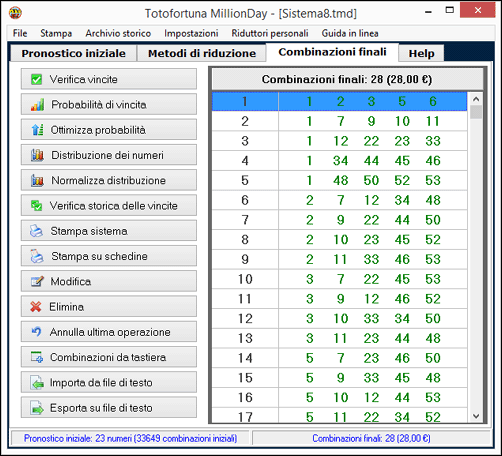Screen dimensions: 502x456
Task: Select combination row 6 (2 7 12 34 48)
Action: click(x=339, y=200)
